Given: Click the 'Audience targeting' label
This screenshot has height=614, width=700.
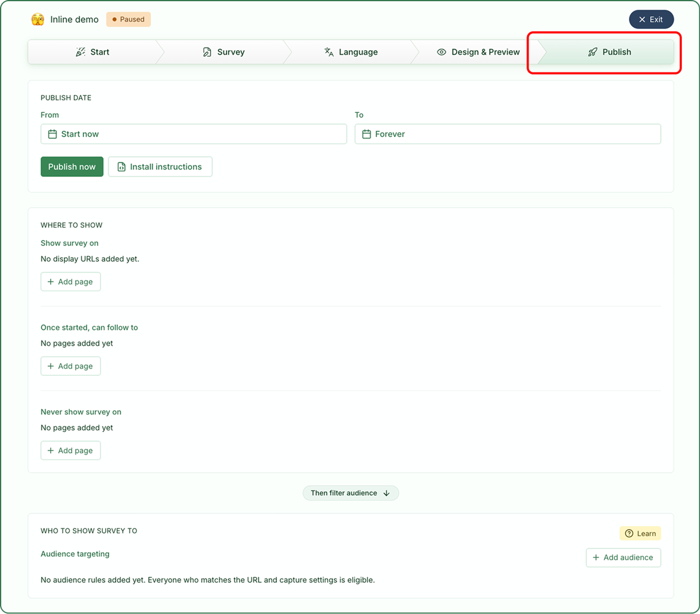Looking at the screenshot, I should (x=75, y=554).
